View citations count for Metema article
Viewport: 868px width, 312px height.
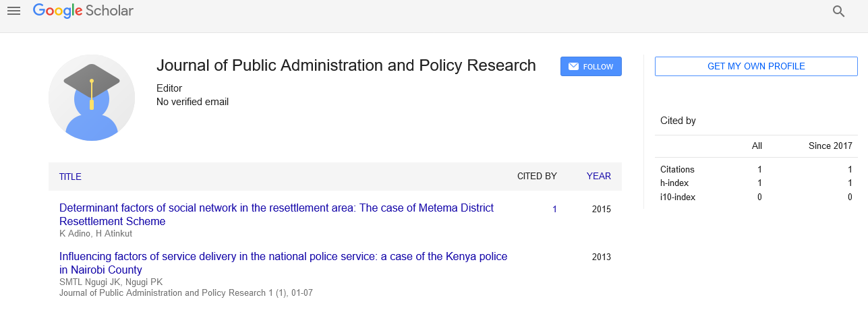pyautogui.click(x=554, y=210)
